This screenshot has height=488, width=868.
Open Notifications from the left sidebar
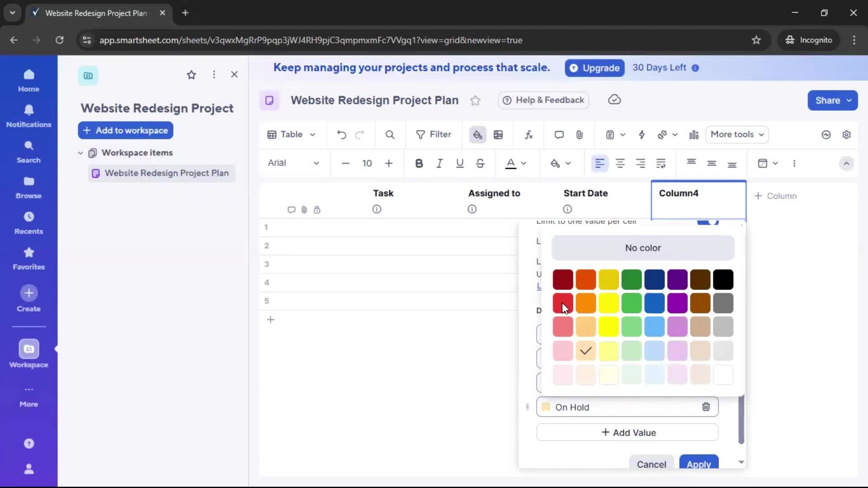28,116
